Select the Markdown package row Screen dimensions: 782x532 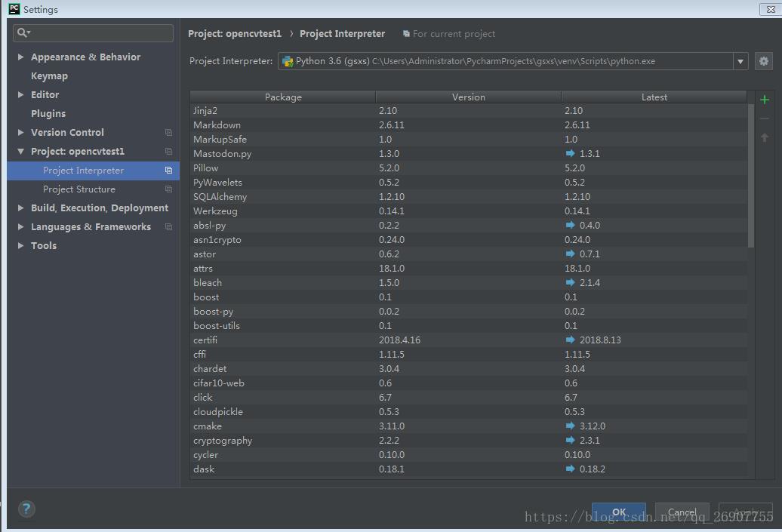(468, 125)
